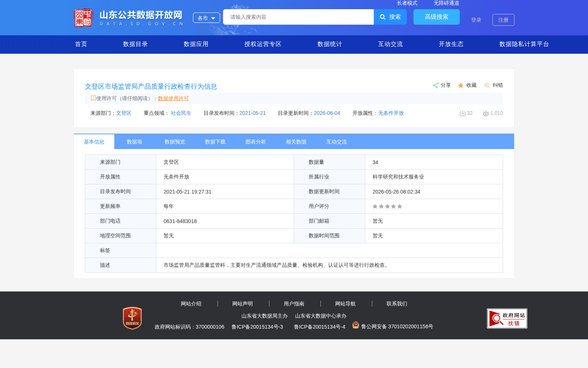Click source department link 文登区

124,113
